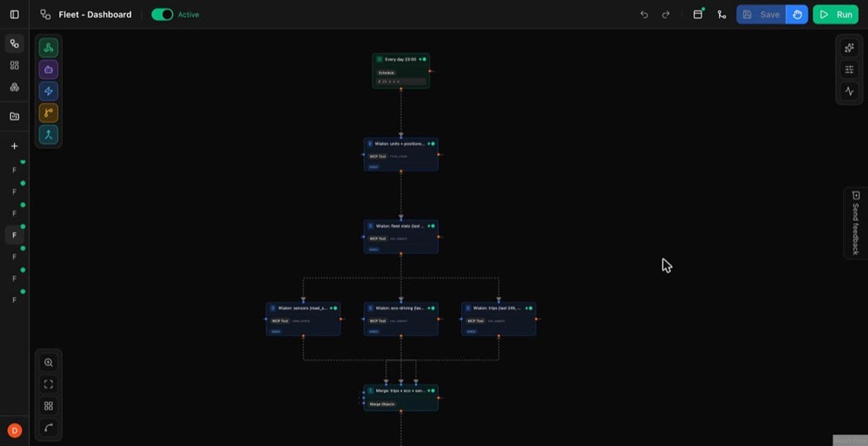Redo the last undone change
Image resolution: width=868 pixels, height=446 pixels.
click(x=666, y=15)
